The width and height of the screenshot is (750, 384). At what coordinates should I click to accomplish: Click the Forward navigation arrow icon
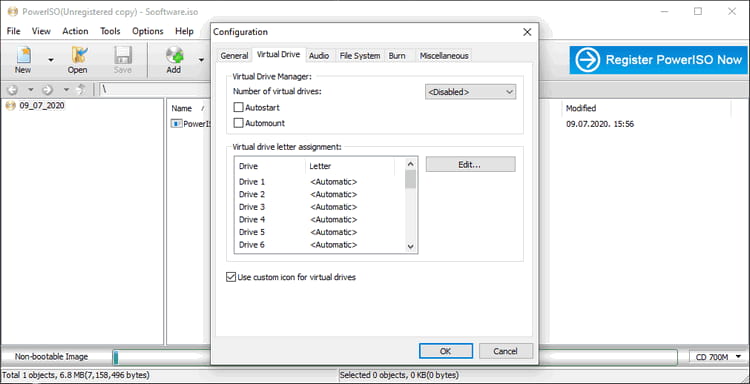pos(47,89)
